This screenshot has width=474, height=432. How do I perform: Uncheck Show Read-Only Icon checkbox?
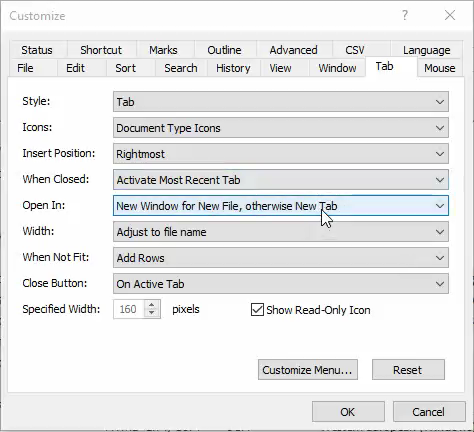[x=257, y=310]
